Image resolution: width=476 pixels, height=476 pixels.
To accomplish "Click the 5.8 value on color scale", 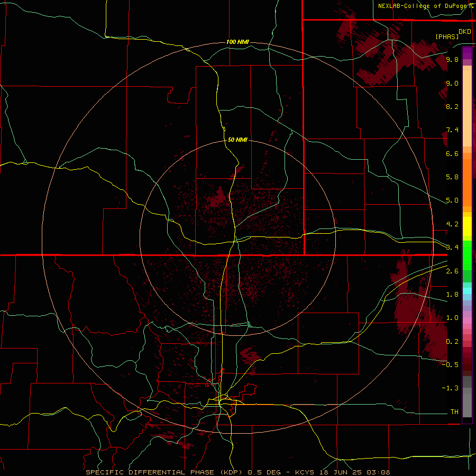I will tap(452, 177).
